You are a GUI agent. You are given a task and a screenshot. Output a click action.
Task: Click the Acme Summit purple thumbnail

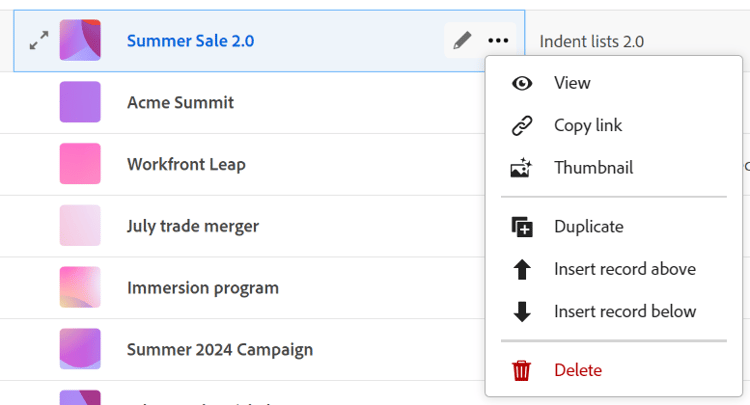[80, 102]
